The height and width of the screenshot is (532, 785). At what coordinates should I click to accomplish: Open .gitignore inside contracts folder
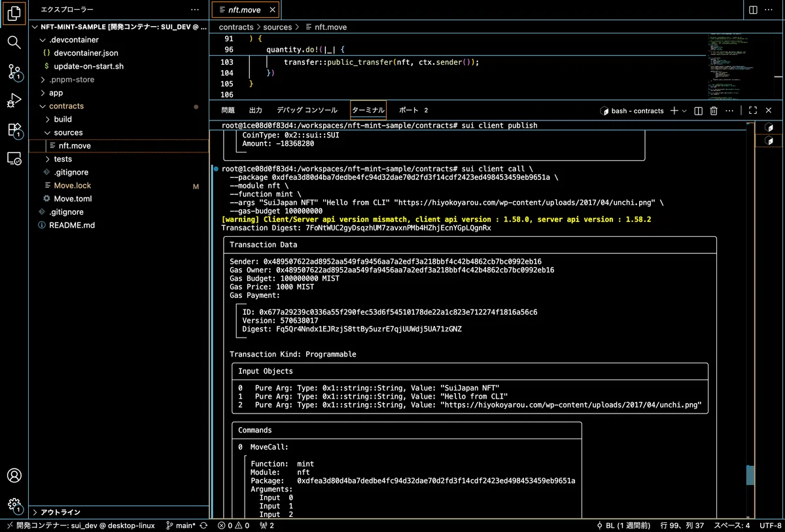(x=118, y=172)
